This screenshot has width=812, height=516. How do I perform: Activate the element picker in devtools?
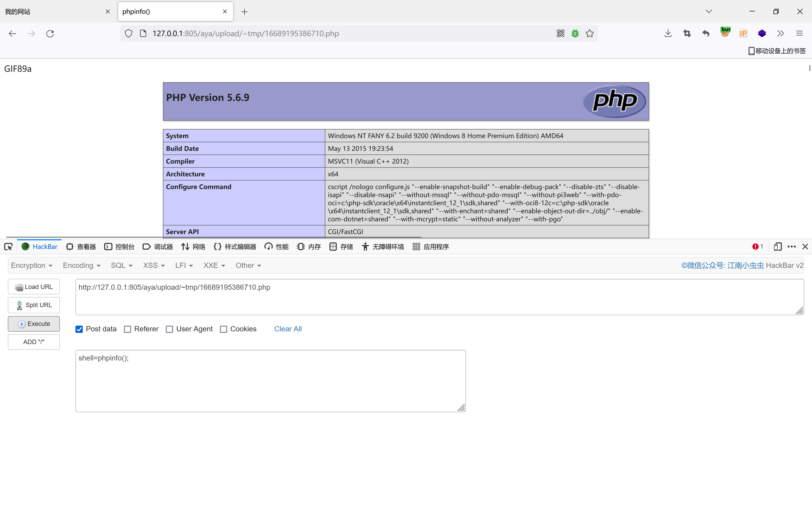coord(8,247)
